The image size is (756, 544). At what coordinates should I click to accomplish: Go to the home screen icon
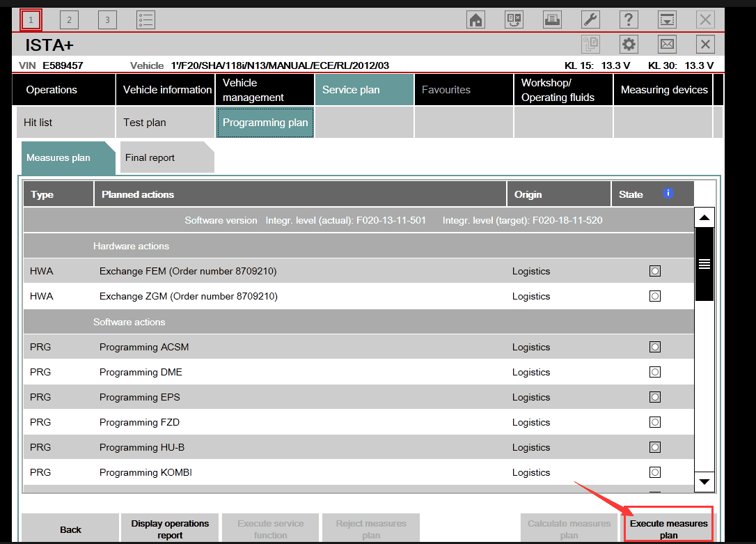(x=476, y=20)
